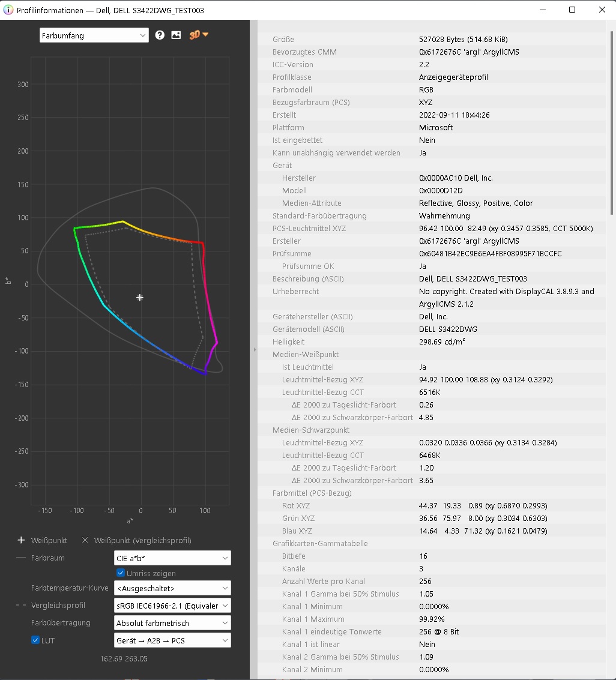616x680 pixels.
Task: Open the Farbumfang plot type dropdown
Action: click(94, 35)
